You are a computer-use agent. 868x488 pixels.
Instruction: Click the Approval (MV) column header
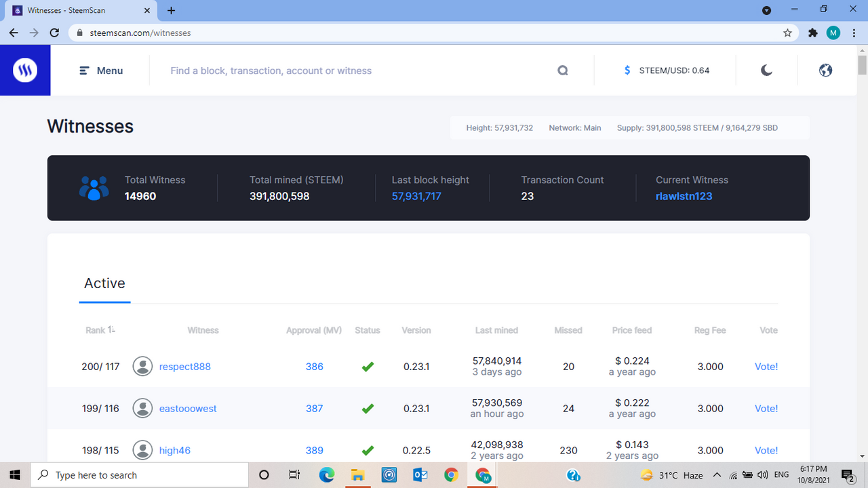314,330
